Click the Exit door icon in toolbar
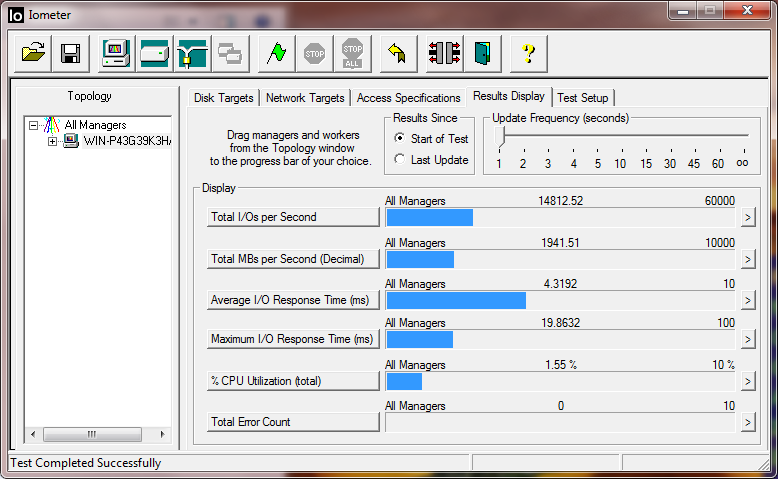 (x=483, y=54)
